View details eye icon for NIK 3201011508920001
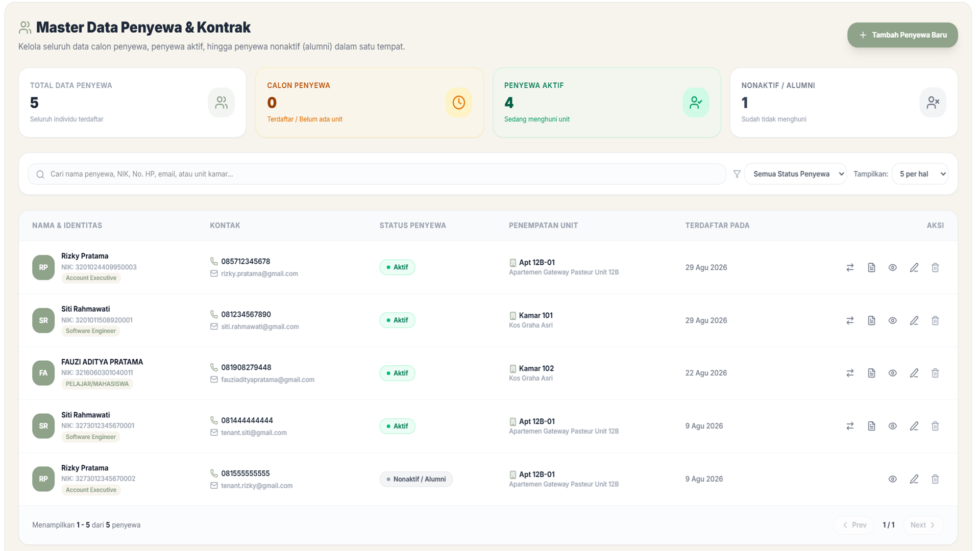The width and height of the screenshot is (980, 551). click(893, 320)
